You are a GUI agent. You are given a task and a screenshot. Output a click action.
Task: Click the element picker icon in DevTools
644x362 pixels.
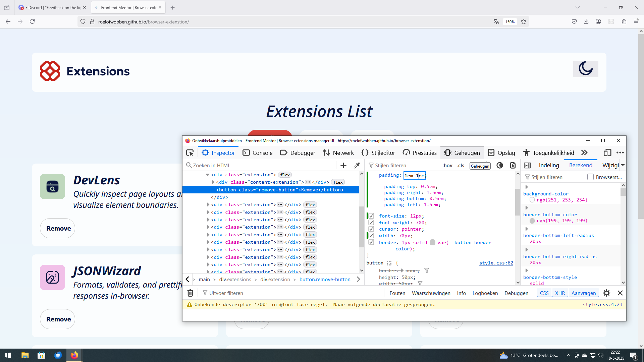pyautogui.click(x=190, y=153)
